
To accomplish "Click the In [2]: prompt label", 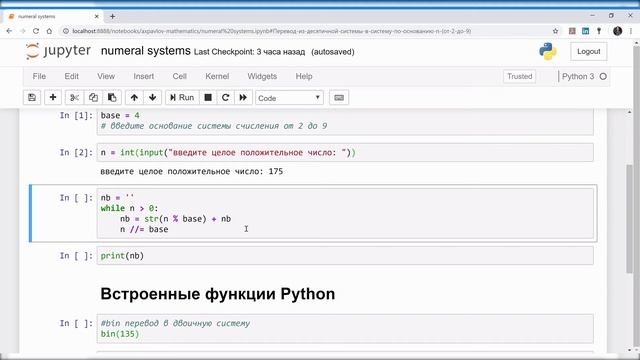I will pyautogui.click(x=76, y=153).
